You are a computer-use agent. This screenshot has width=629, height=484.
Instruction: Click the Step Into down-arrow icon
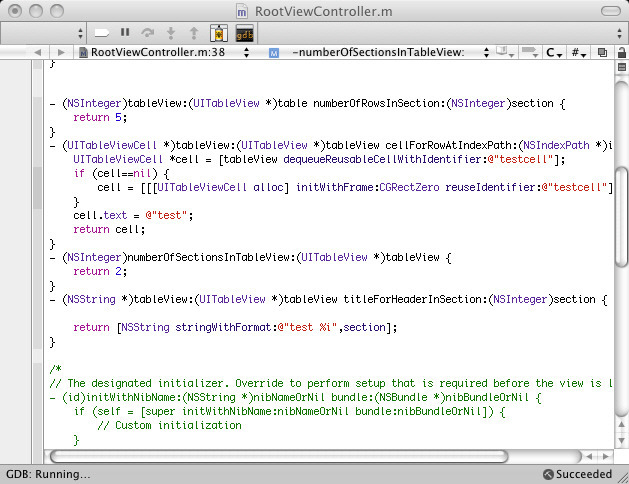pos(171,33)
